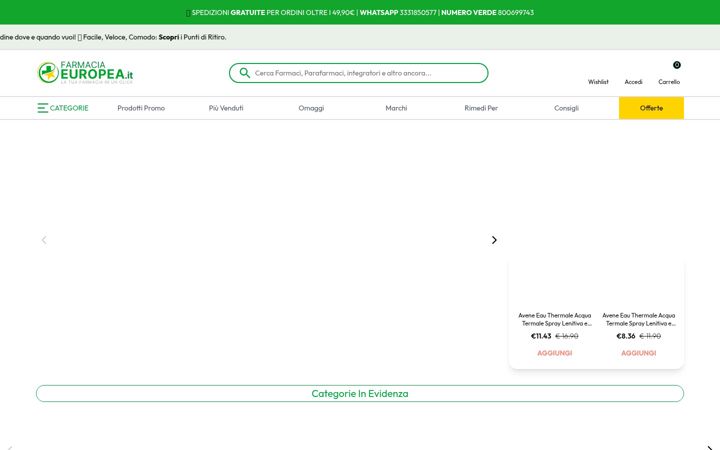Open the Avene product priced €11.43

pos(555,319)
